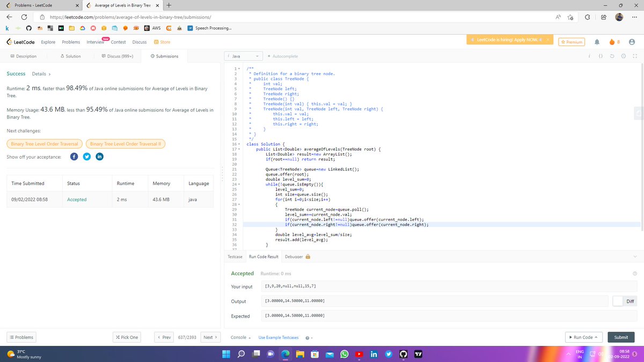The image size is (644, 362).
Task: Click the Run Code button
Action: tap(584, 337)
